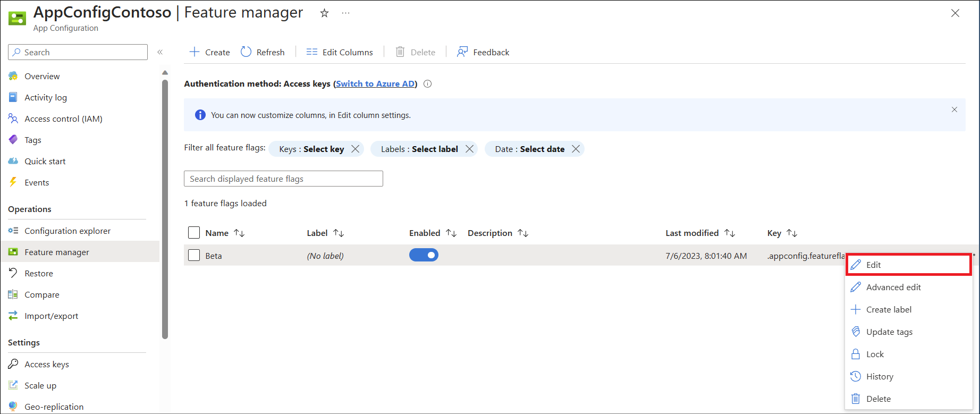Select Feature manager in sidebar
The width and height of the screenshot is (980, 414).
coord(80,252)
